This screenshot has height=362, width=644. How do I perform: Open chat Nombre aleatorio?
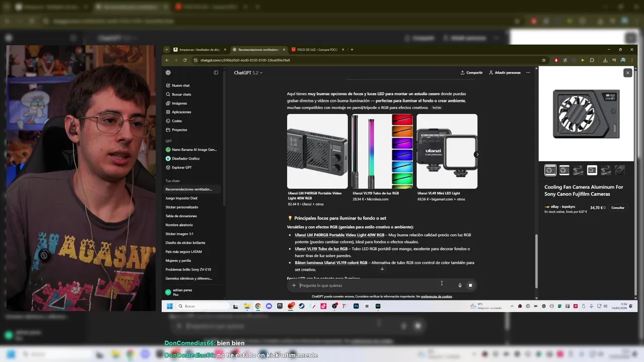point(179,225)
